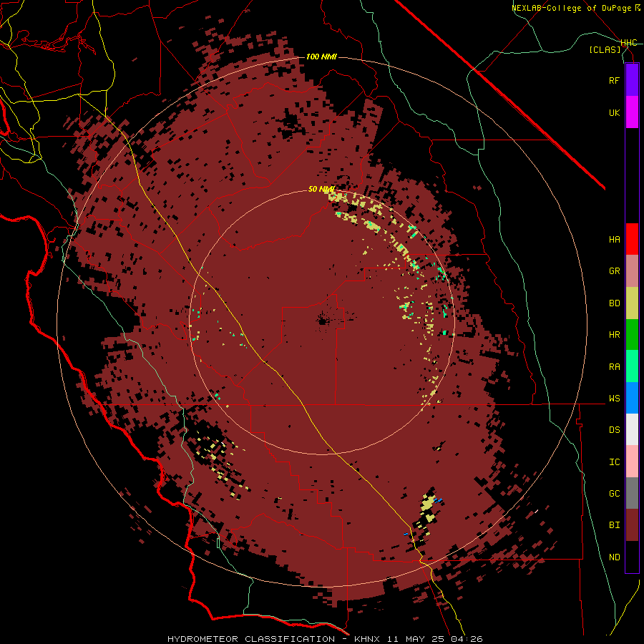Click the GC legend label
The image size is (644, 644).
614,494
